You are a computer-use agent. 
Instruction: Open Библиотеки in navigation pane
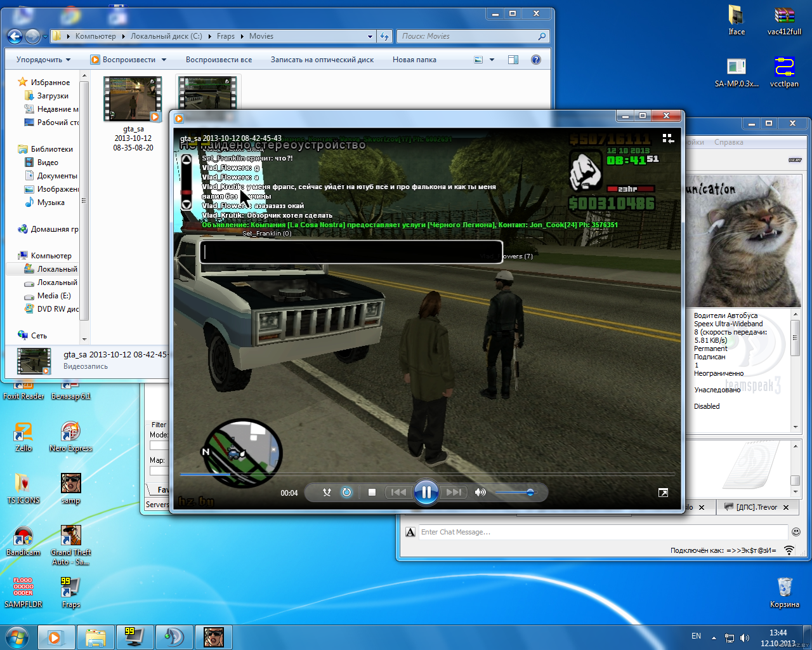[x=52, y=149]
